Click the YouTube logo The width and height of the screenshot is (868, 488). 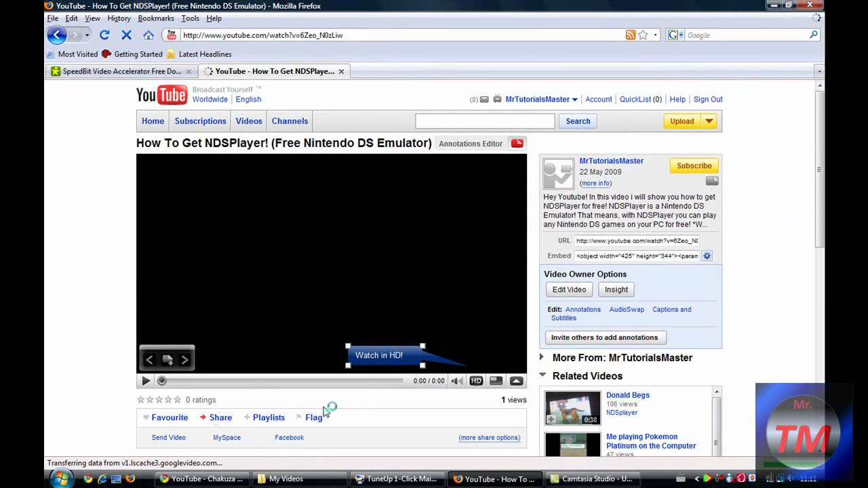tap(161, 96)
